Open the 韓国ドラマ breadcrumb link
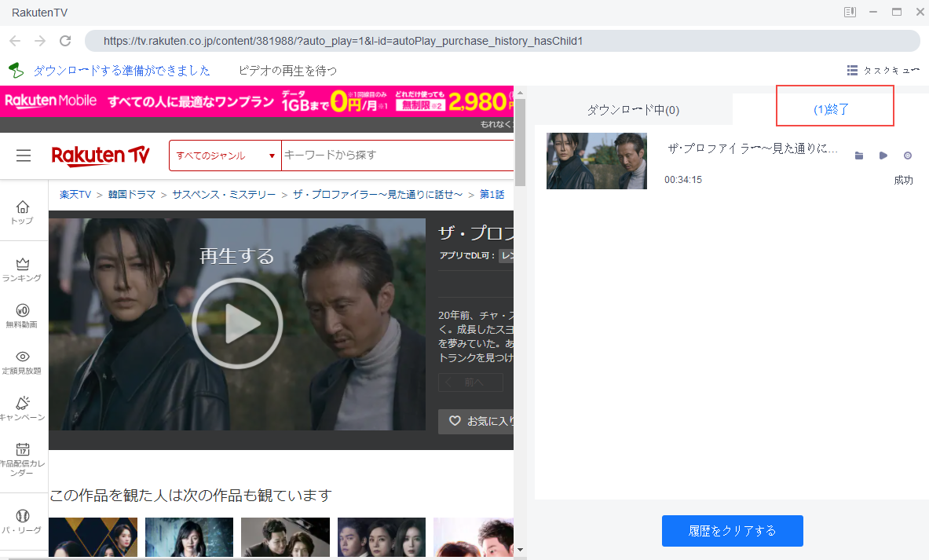 tap(131, 194)
